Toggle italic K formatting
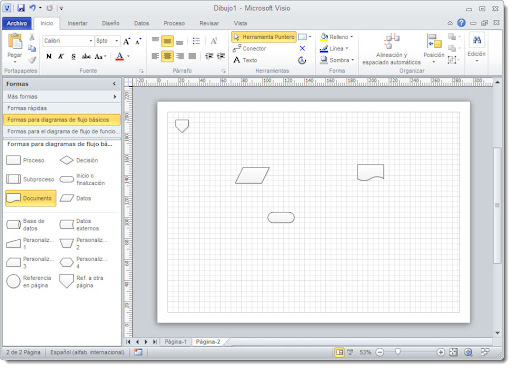The height and width of the screenshot is (368, 512). (61, 56)
